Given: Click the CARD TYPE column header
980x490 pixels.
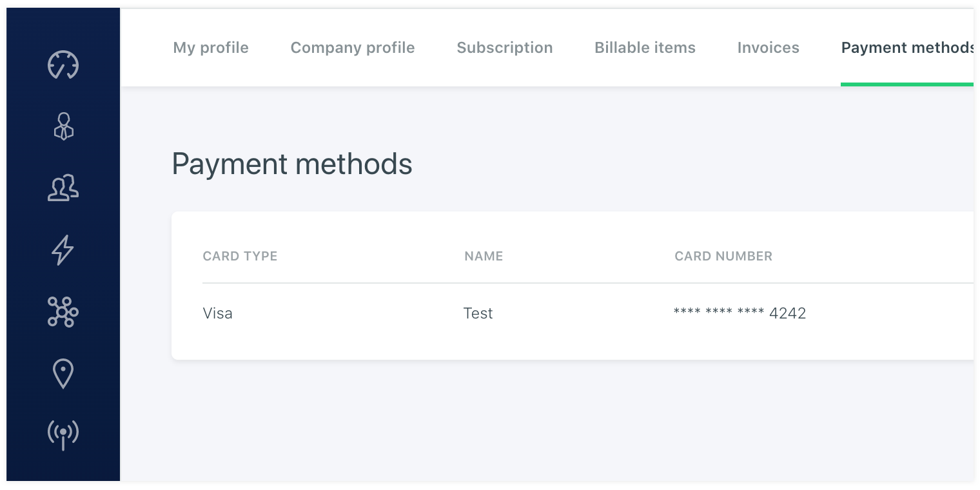Looking at the screenshot, I should pos(240,256).
